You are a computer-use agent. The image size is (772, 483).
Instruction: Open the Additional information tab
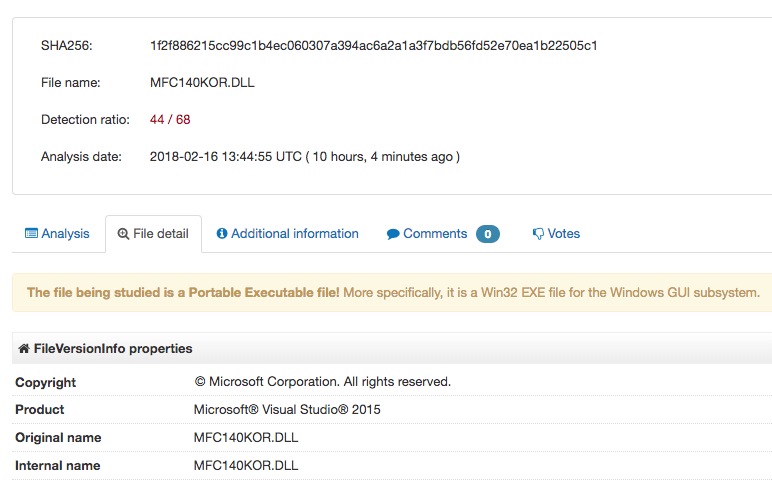click(x=294, y=234)
